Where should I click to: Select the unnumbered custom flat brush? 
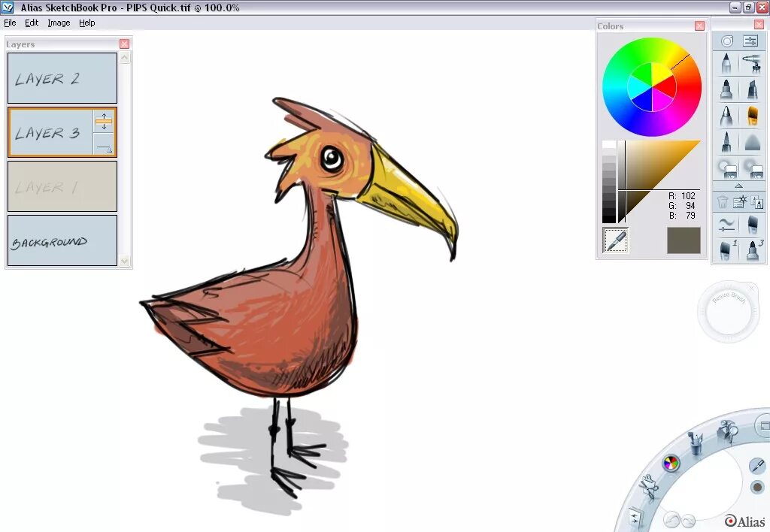click(752, 225)
